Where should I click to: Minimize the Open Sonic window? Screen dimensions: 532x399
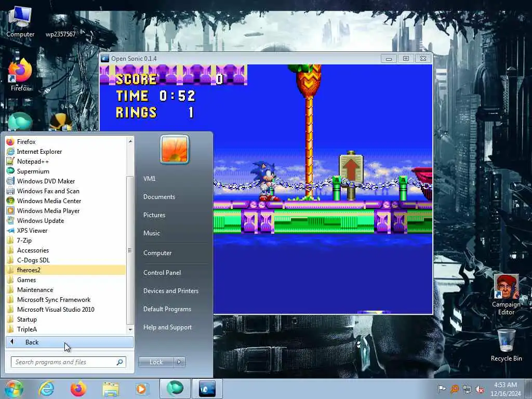click(x=389, y=58)
